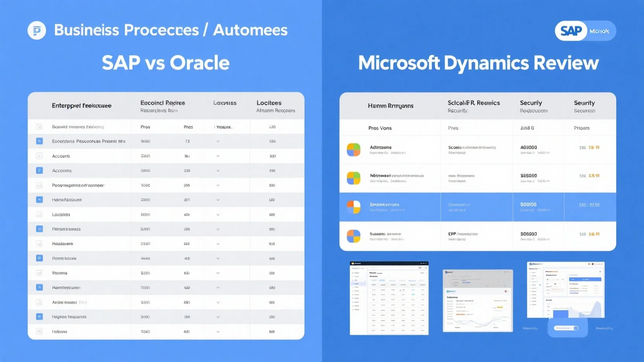Click the gray icon beside Locmitas row

click(x=39, y=214)
